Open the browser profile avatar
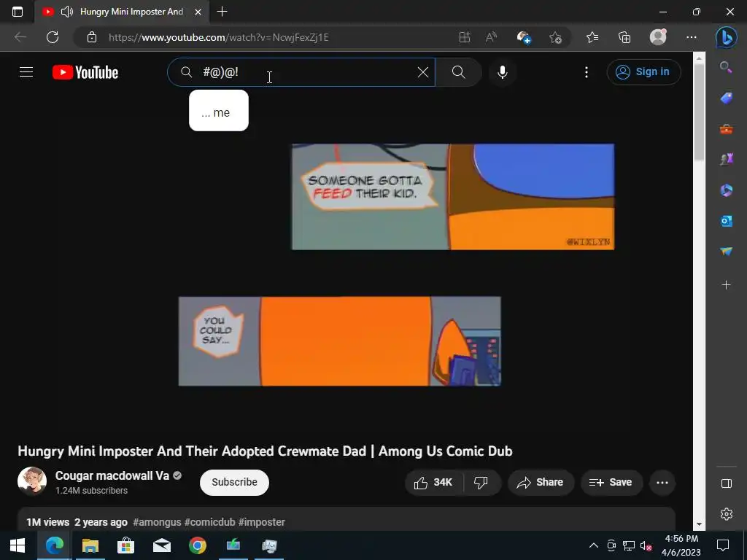Screen dimensions: 747x560 pos(658,36)
